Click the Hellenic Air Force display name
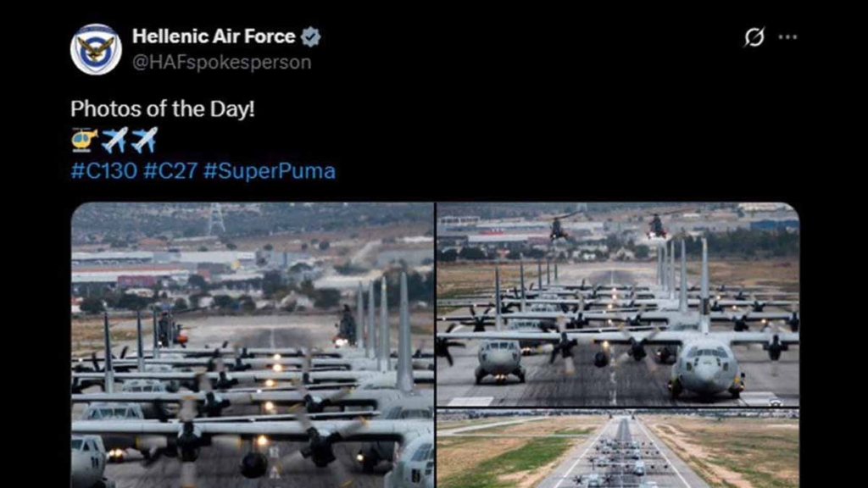This screenshot has width=868, height=488. [x=214, y=36]
